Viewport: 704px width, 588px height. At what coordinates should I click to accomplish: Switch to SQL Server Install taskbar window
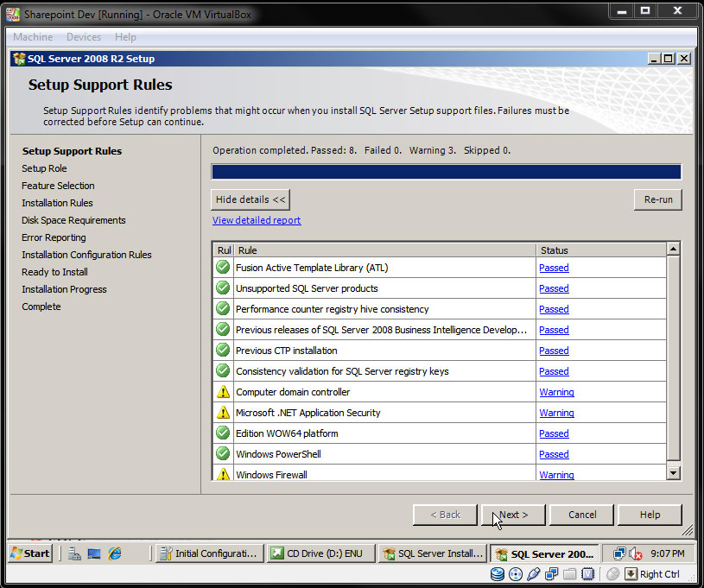(433, 553)
